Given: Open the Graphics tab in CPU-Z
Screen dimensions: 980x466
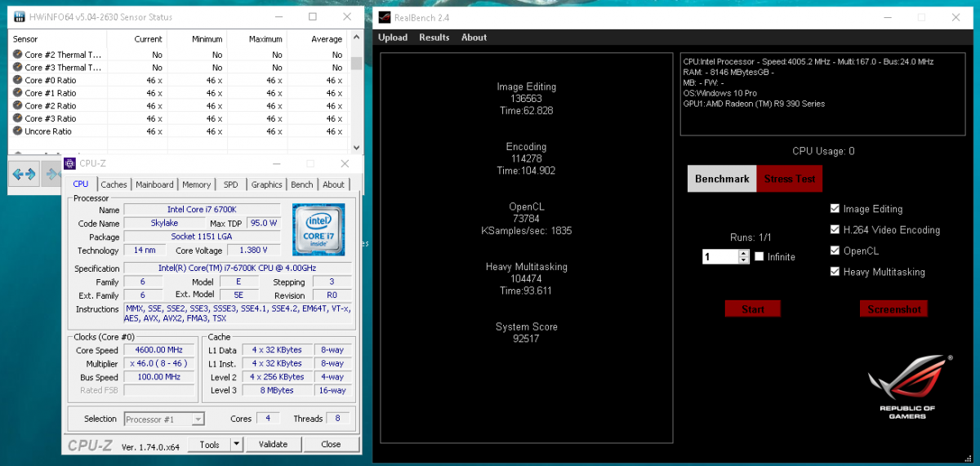Looking at the screenshot, I should (266, 184).
